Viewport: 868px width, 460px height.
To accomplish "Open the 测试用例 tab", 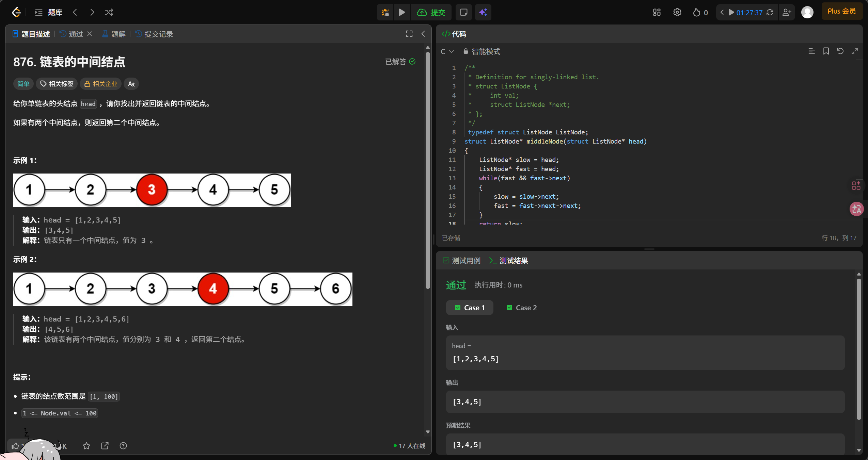I will (x=462, y=261).
